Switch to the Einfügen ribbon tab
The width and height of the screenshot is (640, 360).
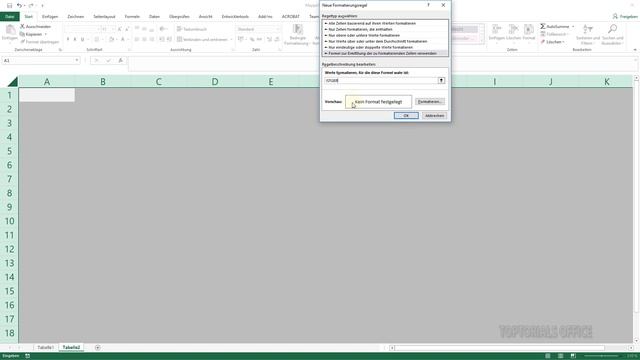[x=50, y=16]
